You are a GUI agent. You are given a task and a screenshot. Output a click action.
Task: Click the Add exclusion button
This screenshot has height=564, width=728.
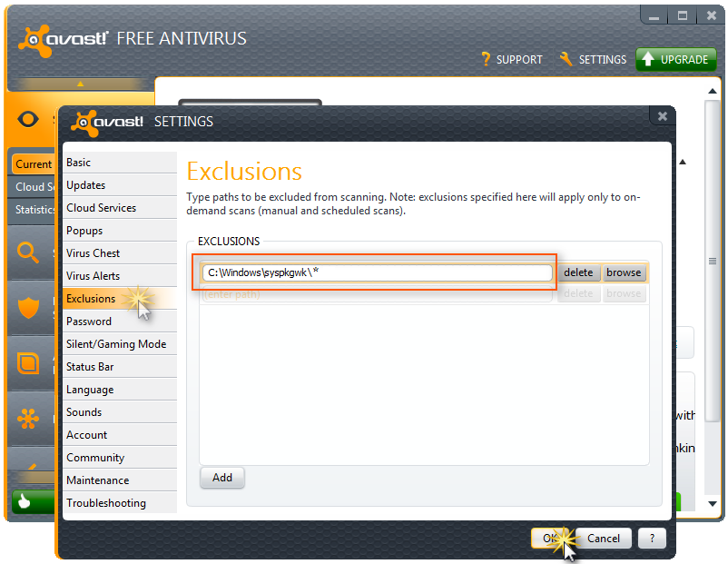click(222, 478)
